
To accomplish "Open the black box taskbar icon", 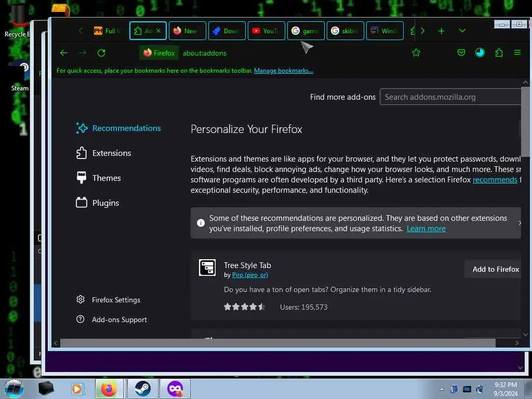I will click(x=46, y=389).
